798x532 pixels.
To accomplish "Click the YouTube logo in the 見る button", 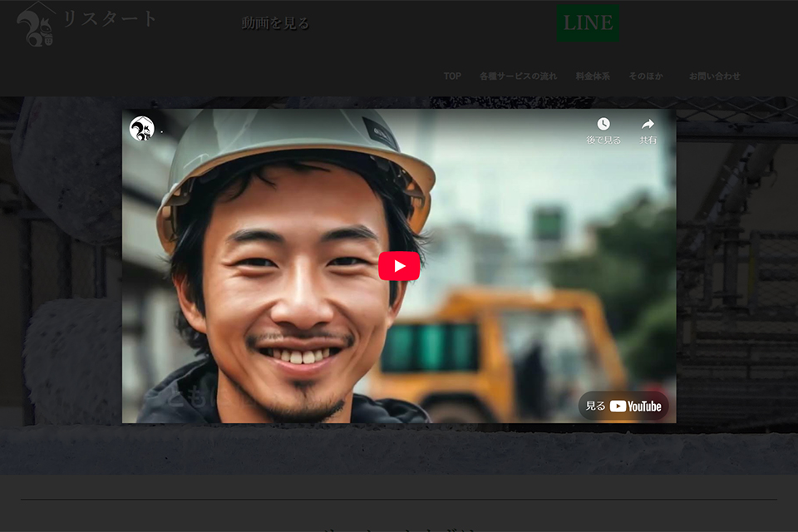I will [x=636, y=406].
